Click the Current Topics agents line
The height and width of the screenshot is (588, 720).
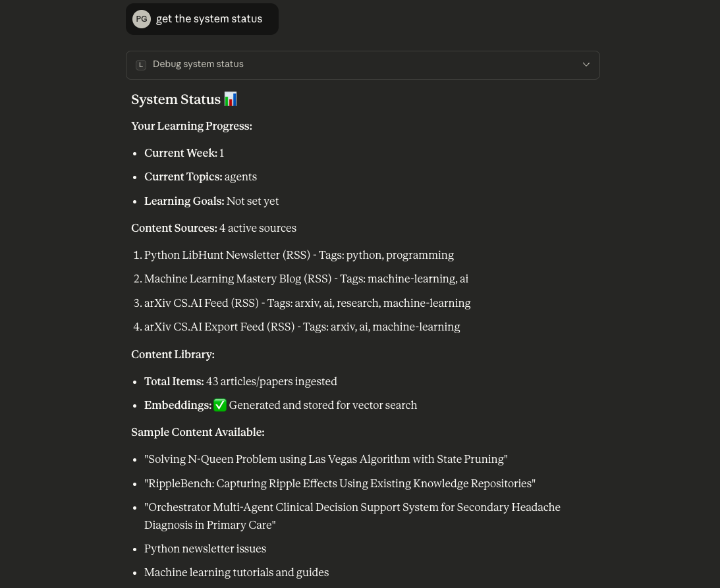tap(200, 177)
